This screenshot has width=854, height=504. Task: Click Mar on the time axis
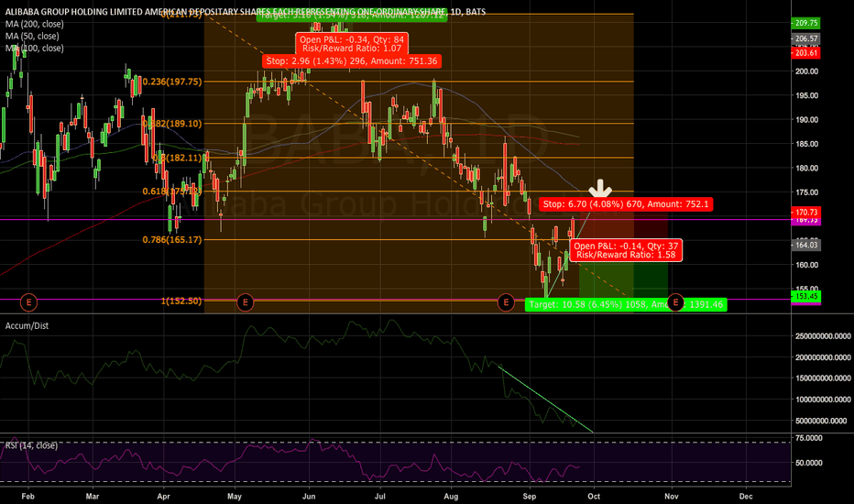[93, 497]
